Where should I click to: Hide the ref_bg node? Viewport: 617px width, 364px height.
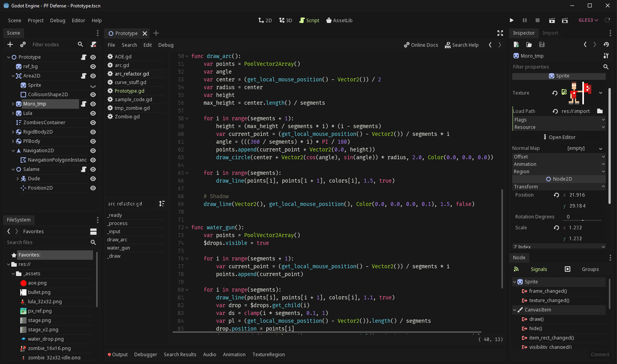pyautogui.click(x=93, y=67)
